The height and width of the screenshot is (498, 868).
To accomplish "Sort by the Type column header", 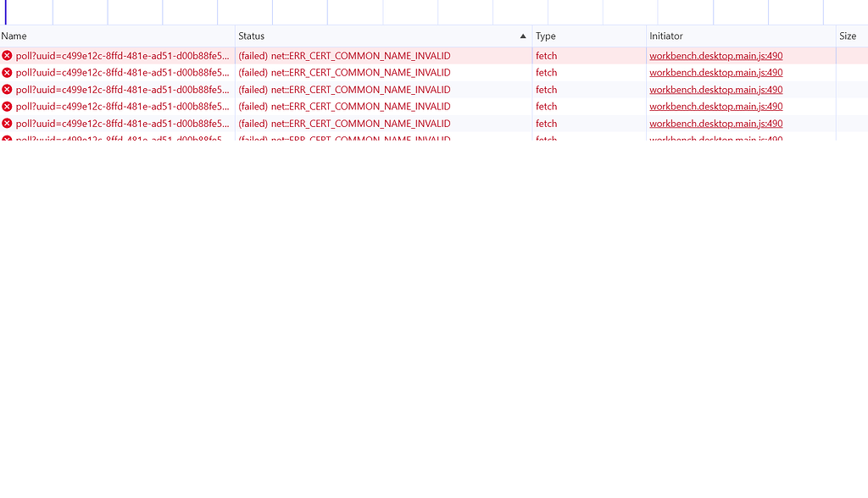I will coord(543,36).
